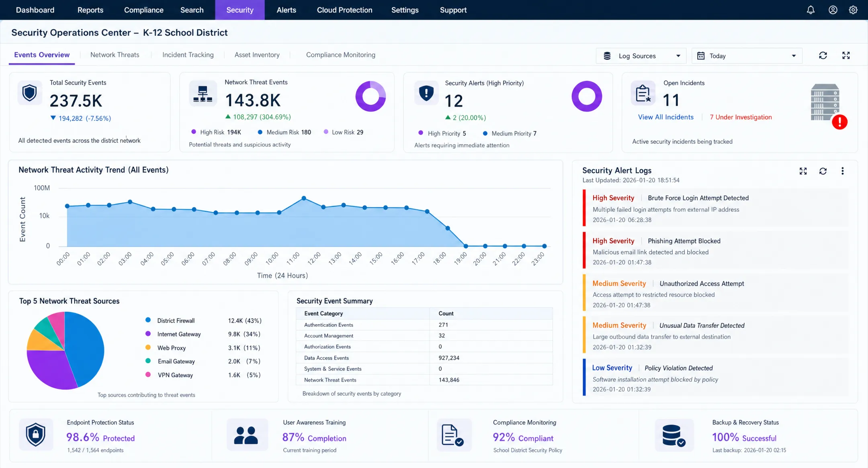The width and height of the screenshot is (868, 468).
Task: Click the calendar icon beside Today
Action: click(x=701, y=56)
